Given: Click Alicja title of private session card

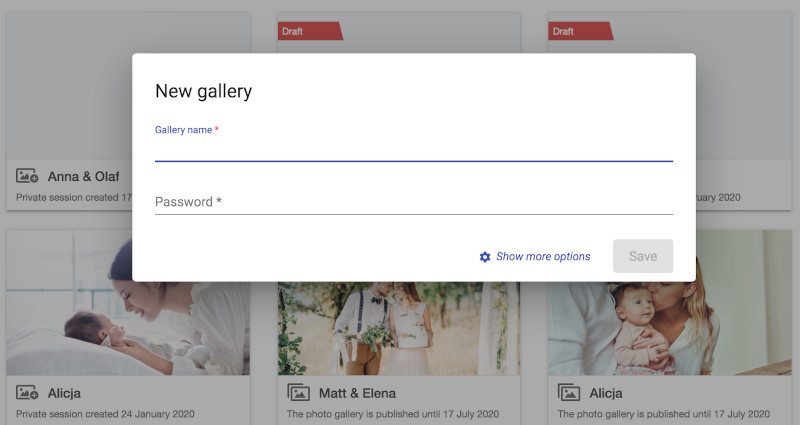Looking at the screenshot, I should click(x=64, y=393).
